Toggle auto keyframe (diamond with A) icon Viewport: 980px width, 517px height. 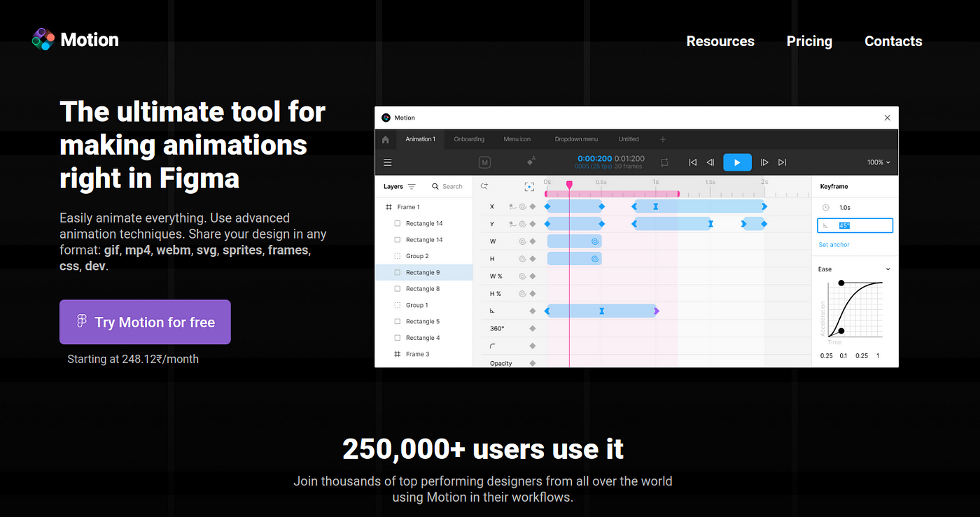coord(531,162)
